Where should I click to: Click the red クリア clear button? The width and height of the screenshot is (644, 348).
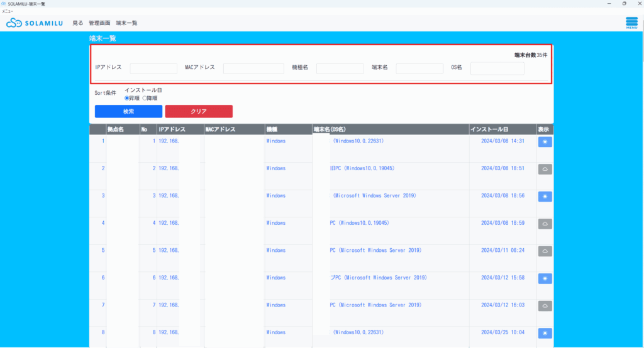click(x=199, y=111)
